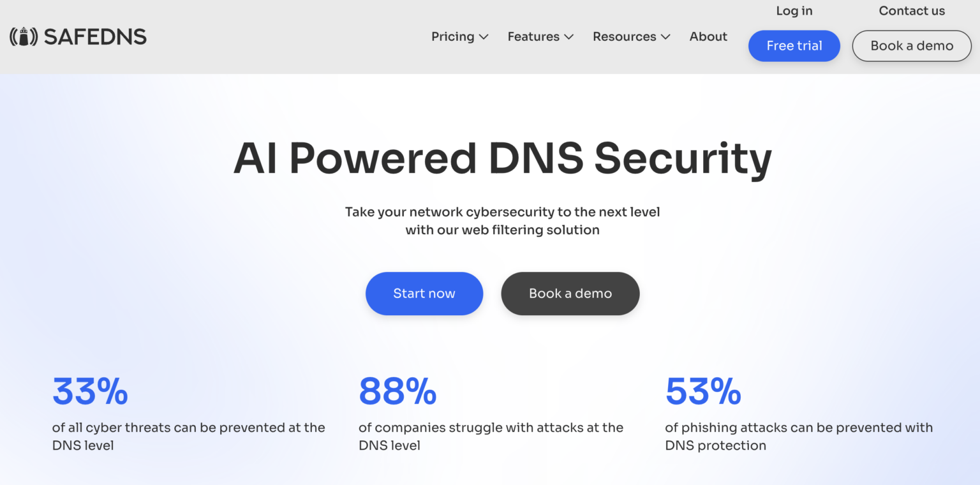Expand the chevron next to Resources
The image size is (980, 485).
[x=666, y=37]
